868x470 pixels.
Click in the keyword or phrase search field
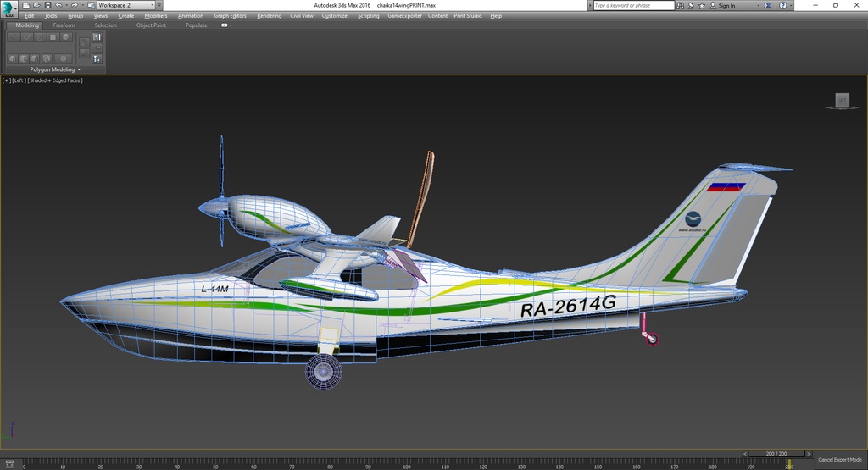pyautogui.click(x=634, y=6)
